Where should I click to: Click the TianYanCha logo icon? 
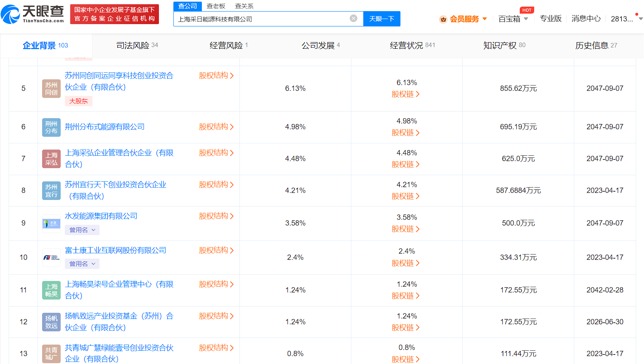[x=11, y=14]
